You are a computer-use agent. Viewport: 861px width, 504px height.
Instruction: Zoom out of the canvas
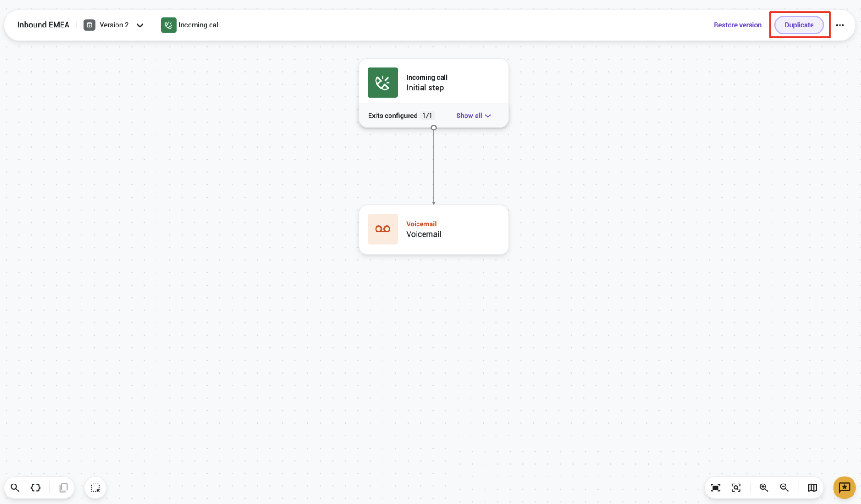coord(785,488)
